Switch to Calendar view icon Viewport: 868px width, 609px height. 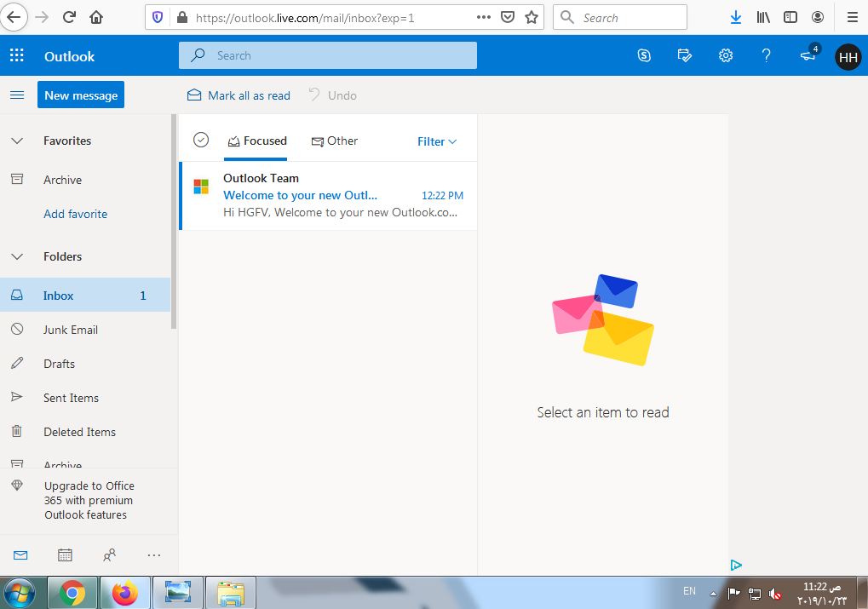tap(65, 555)
